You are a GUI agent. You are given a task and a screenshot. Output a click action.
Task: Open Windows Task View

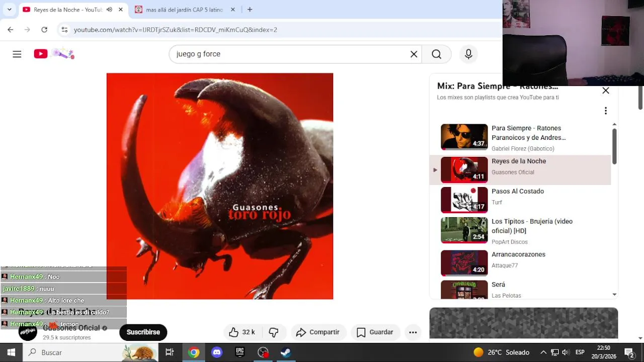tap(170, 352)
